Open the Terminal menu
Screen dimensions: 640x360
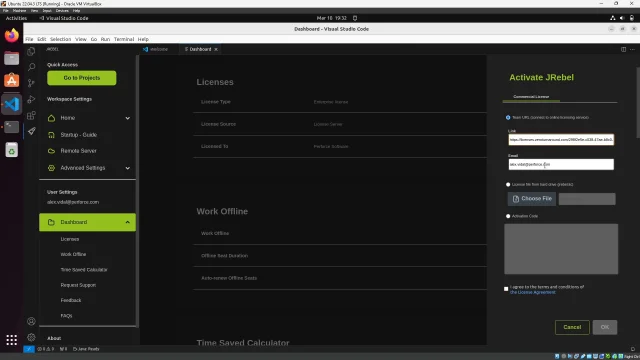pyautogui.click(x=124, y=39)
